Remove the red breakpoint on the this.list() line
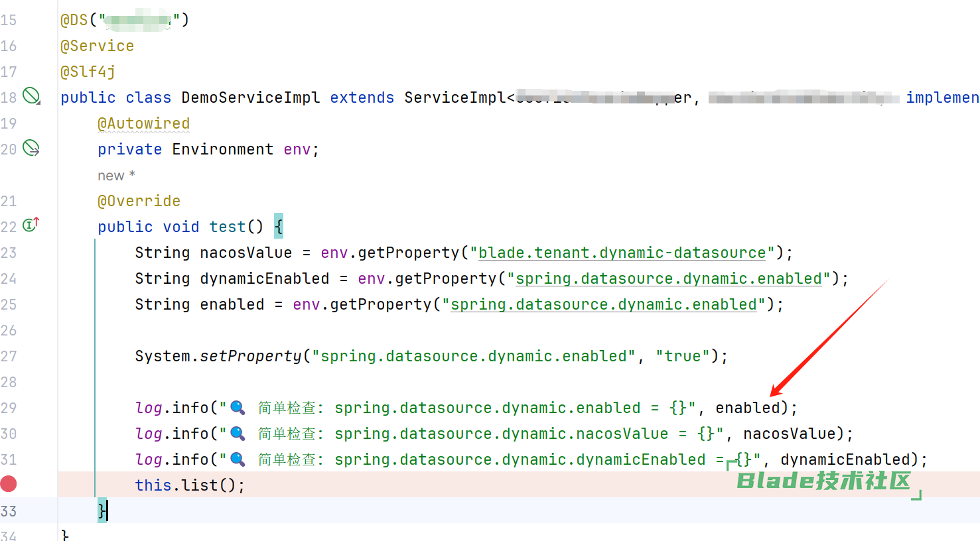The image size is (980, 541). coord(9,485)
